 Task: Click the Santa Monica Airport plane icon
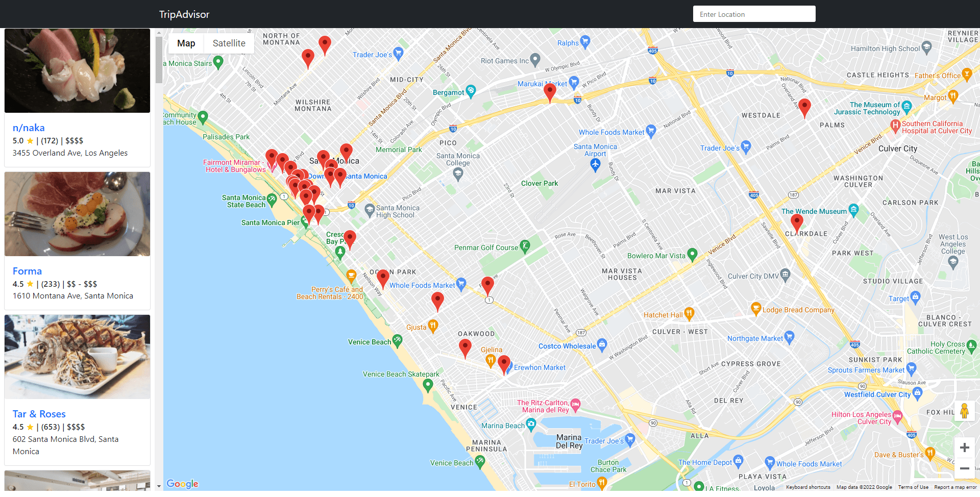point(595,165)
